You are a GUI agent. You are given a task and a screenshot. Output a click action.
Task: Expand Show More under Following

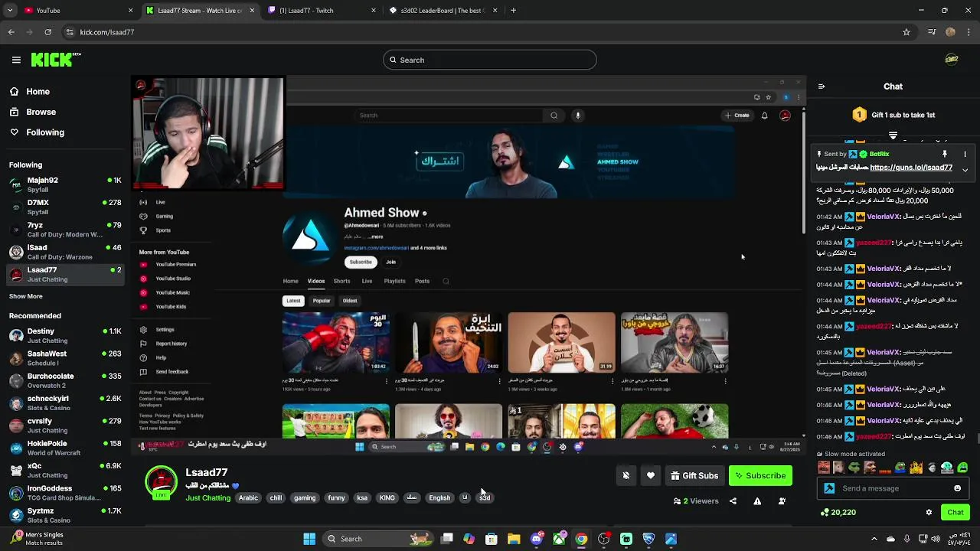[x=26, y=296]
